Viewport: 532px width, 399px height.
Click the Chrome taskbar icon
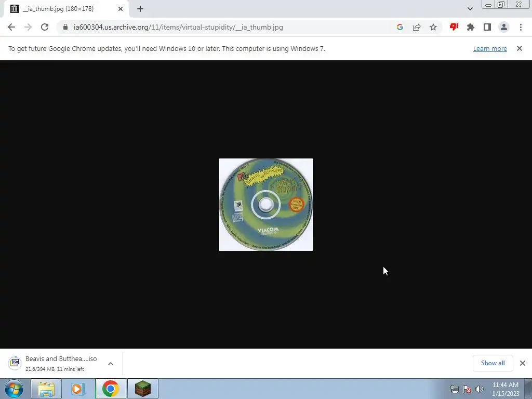(x=110, y=389)
